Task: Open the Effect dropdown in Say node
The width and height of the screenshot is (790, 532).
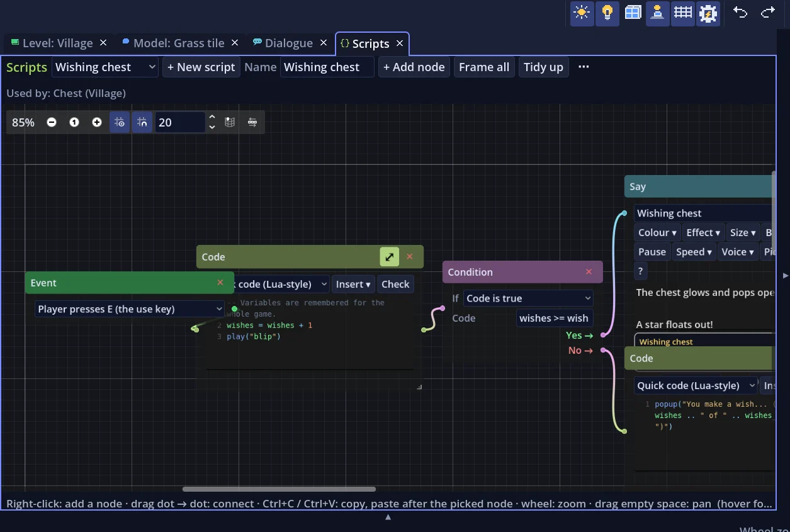Action: (x=703, y=233)
